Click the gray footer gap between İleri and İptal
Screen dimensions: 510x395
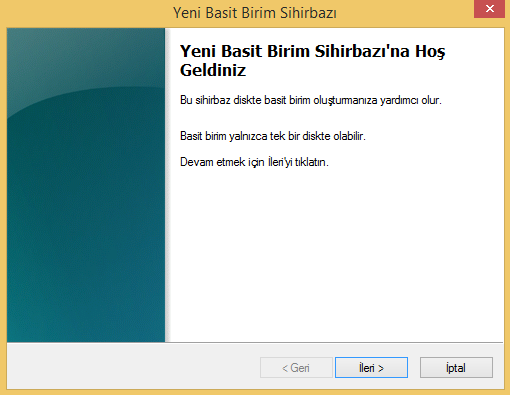click(414, 367)
